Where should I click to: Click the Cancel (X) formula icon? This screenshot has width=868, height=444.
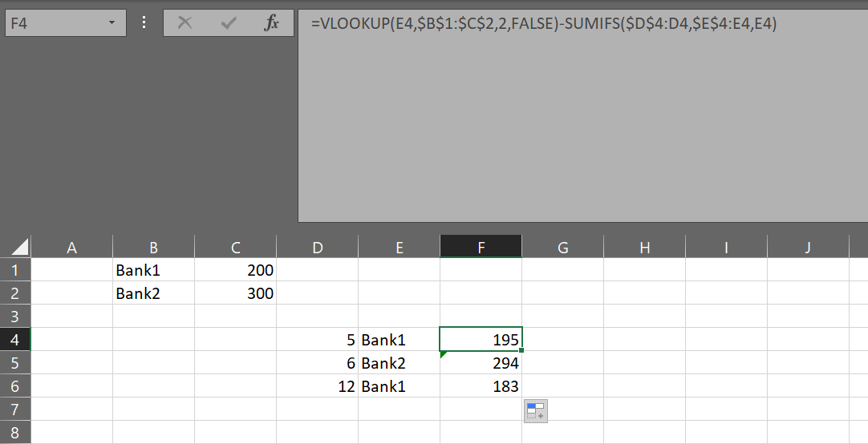tap(185, 23)
